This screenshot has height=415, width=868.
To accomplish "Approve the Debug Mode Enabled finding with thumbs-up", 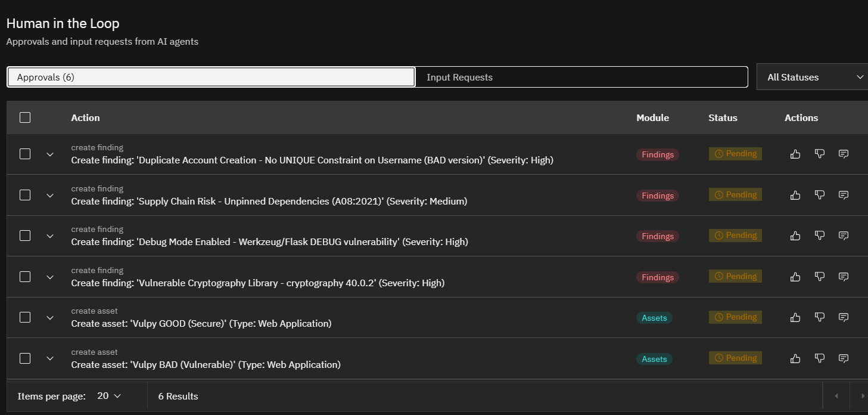I will pyautogui.click(x=795, y=236).
